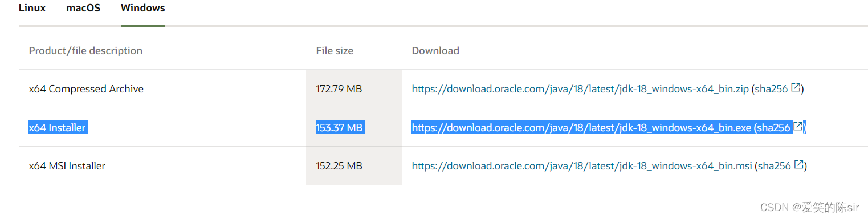Click the 152.25 MB file size cell
868x218 pixels.
click(353, 166)
